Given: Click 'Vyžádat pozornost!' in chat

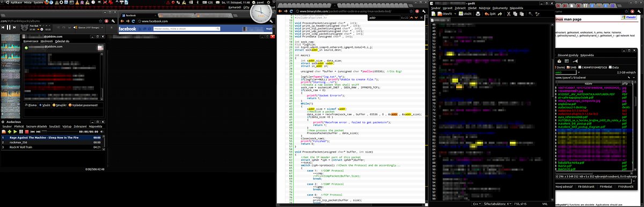Looking at the screenshot, I should click(83, 105).
